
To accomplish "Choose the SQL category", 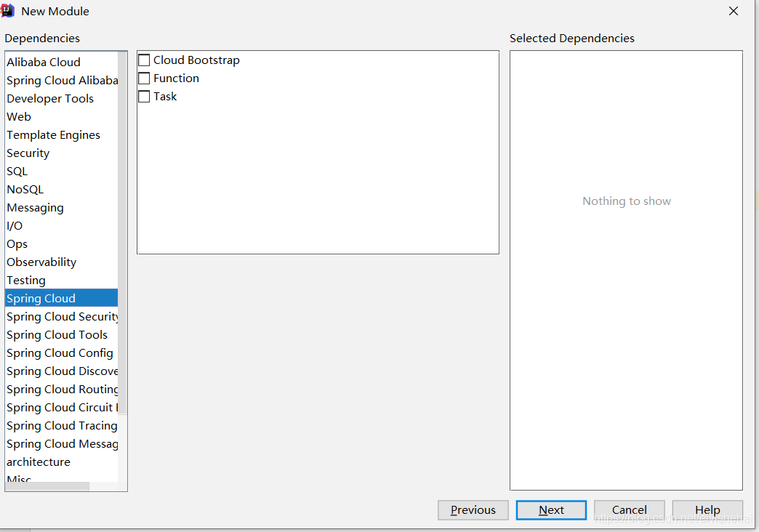I will [x=62, y=171].
